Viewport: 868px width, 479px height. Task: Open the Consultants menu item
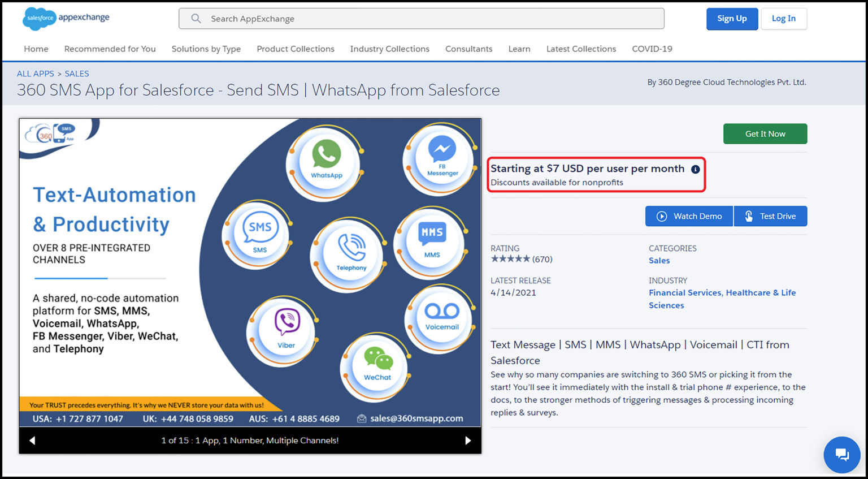[x=469, y=49]
